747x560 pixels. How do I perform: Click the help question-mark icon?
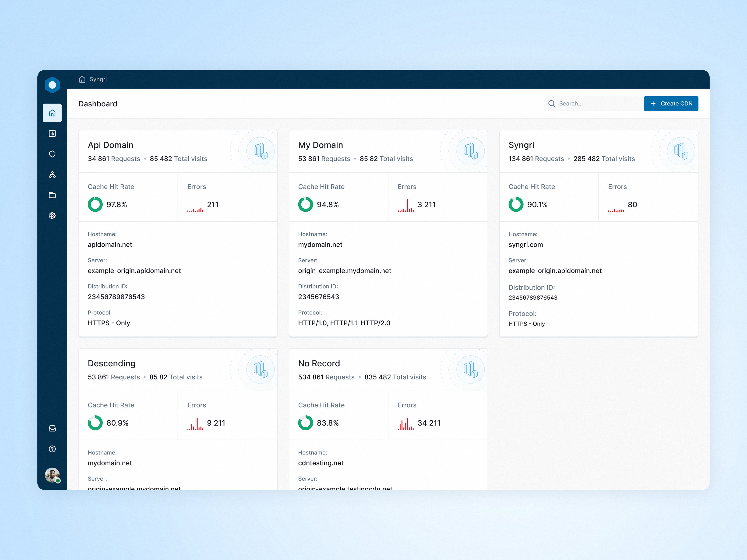[52, 449]
